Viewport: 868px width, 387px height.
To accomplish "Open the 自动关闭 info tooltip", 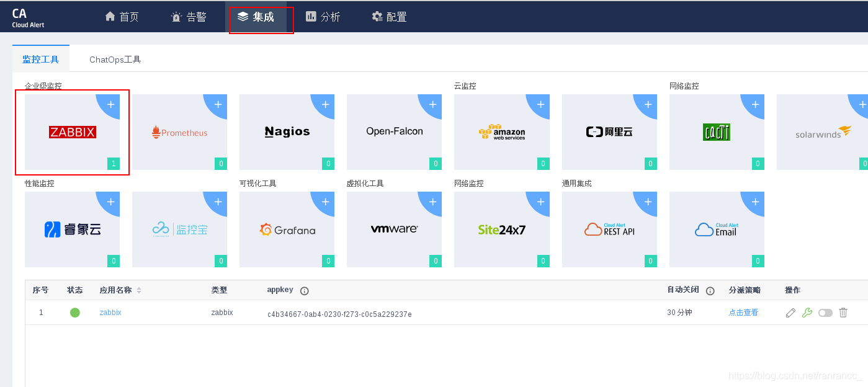I will [x=710, y=290].
